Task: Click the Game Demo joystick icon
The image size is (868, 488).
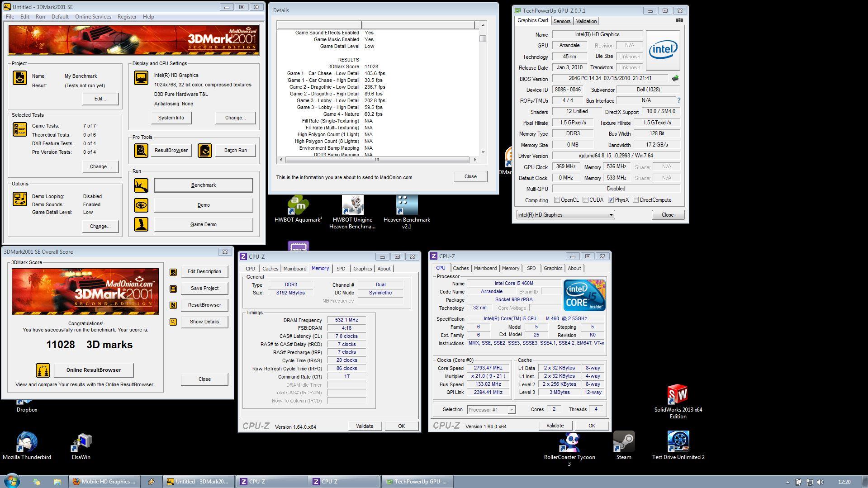Action: click(141, 224)
